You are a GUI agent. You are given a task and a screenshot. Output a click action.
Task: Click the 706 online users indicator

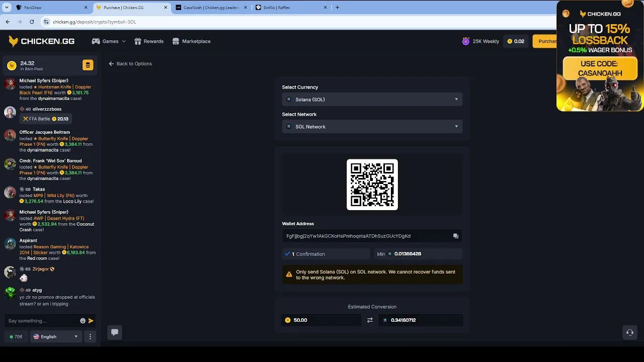16,337
